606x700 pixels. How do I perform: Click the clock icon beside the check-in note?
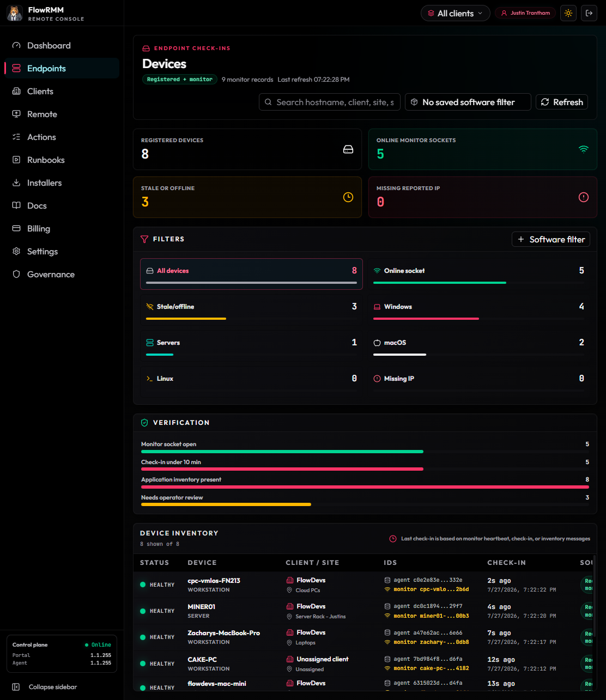coord(393,539)
